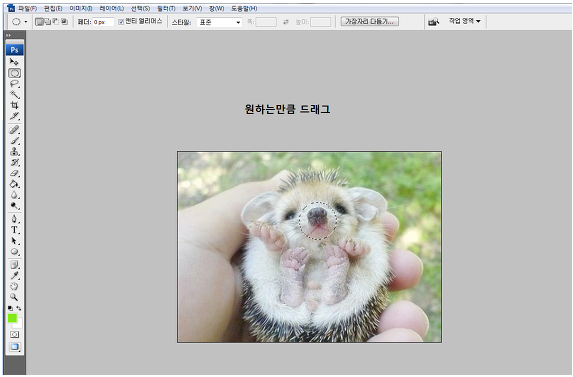This screenshot has width=573, height=377.
Task: Click the hedgehog photo canvas
Action: click(x=310, y=247)
